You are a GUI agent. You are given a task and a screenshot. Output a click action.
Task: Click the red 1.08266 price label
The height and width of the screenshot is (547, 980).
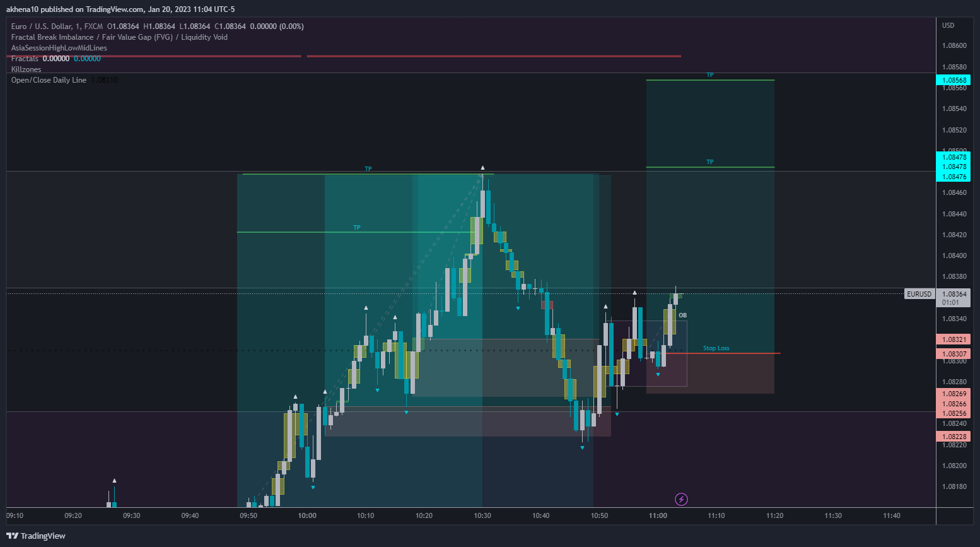click(x=954, y=404)
